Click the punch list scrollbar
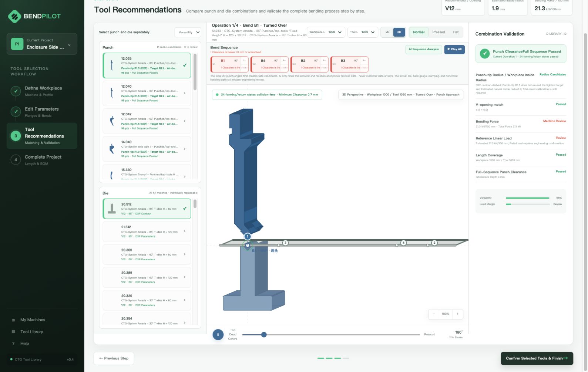This screenshot has width=588, height=372. (x=195, y=72)
